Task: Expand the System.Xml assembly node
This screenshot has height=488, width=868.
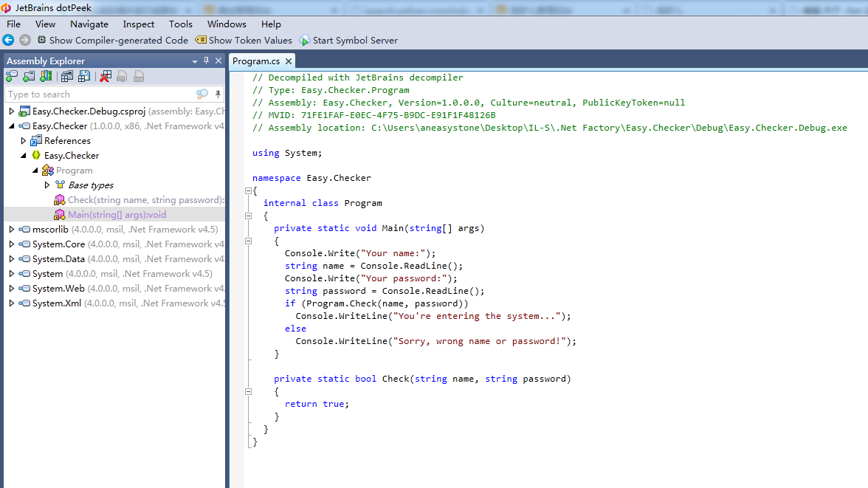Action: pyautogui.click(x=12, y=303)
